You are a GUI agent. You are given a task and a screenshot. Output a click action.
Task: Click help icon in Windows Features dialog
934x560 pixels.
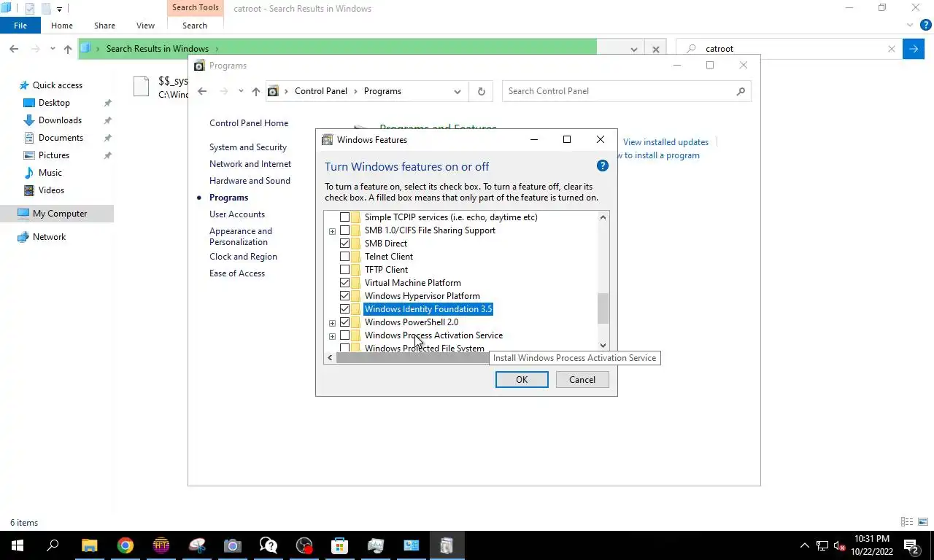tap(603, 166)
